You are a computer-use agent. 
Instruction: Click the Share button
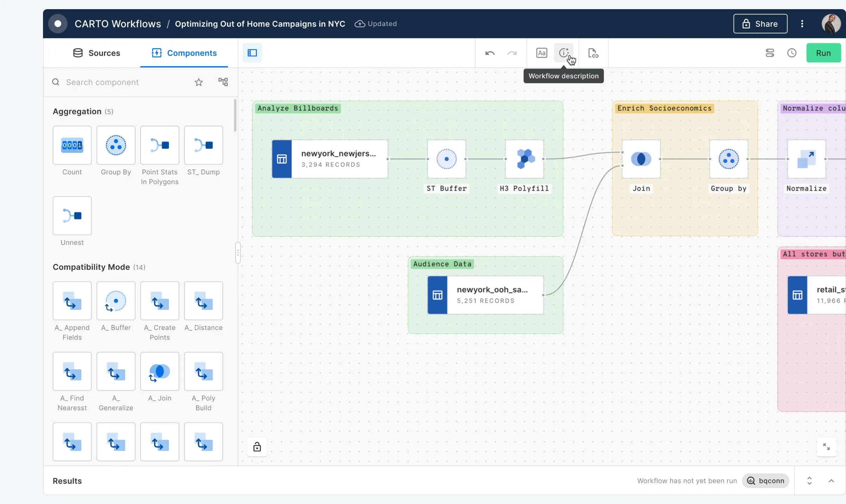tap(760, 24)
